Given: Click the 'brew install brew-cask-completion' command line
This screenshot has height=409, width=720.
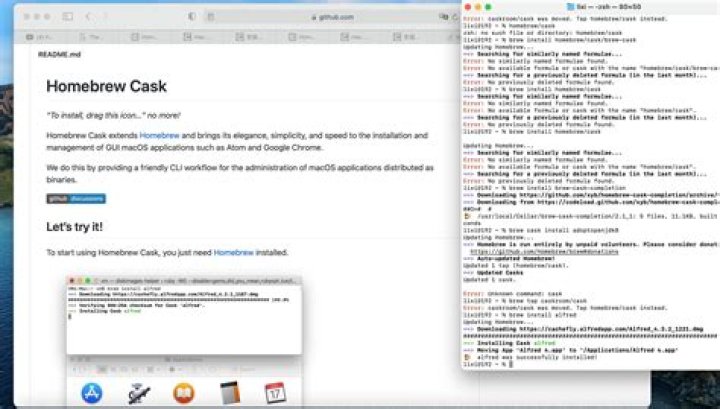Looking at the screenshot, I should click(544, 188).
